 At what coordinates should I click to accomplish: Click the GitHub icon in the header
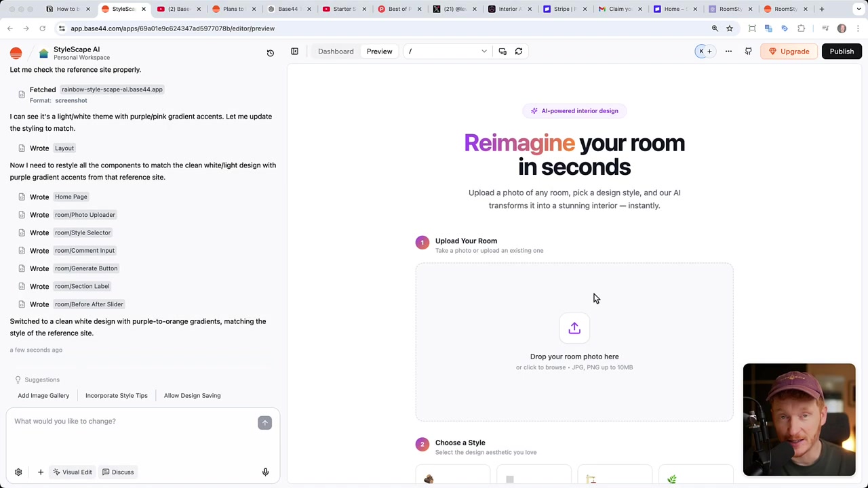click(x=748, y=52)
